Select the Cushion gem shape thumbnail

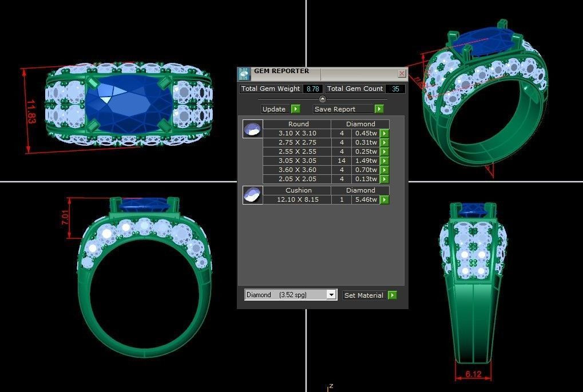(x=253, y=195)
